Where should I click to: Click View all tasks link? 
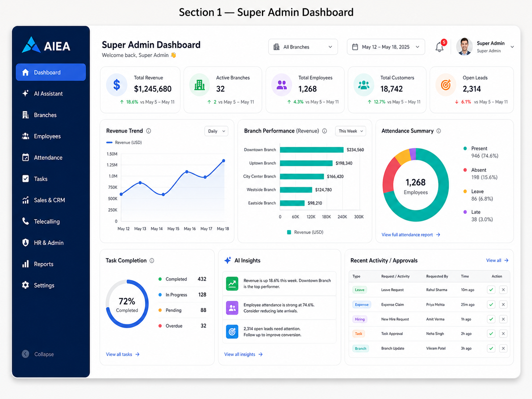click(x=123, y=355)
